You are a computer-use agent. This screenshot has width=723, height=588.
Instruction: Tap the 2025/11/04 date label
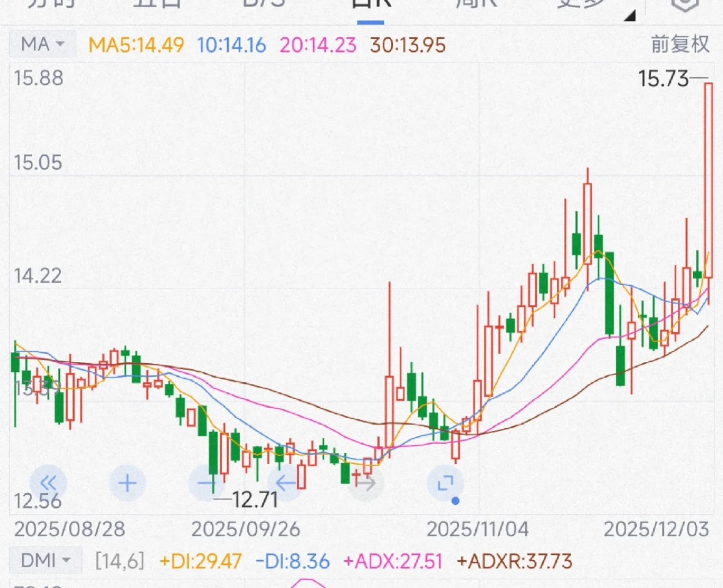[477, 529]
